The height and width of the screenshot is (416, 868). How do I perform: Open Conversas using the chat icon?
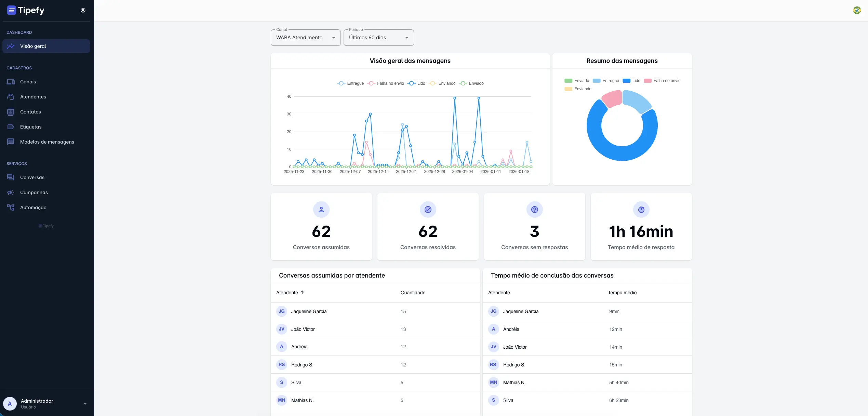click(x=11, y=177)
